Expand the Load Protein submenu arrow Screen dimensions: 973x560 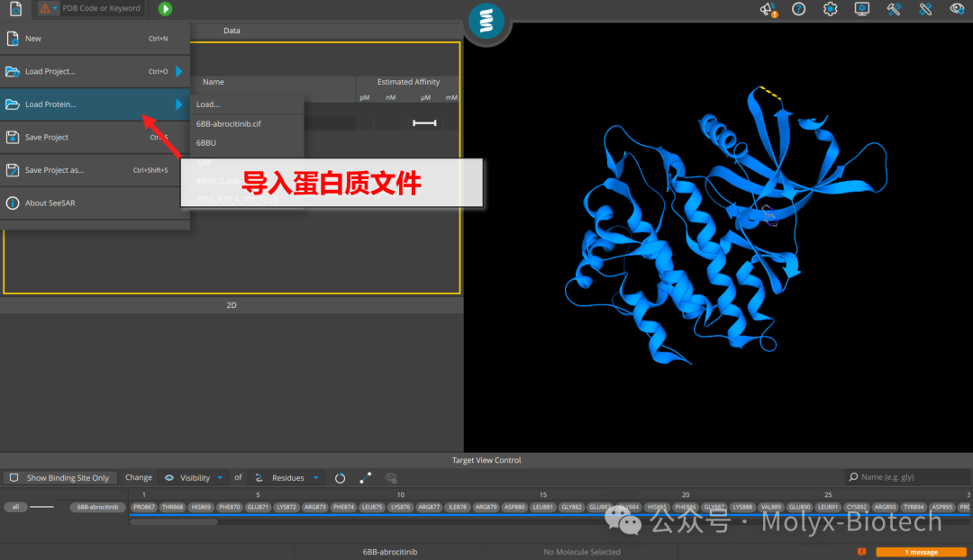click(179, 104)
